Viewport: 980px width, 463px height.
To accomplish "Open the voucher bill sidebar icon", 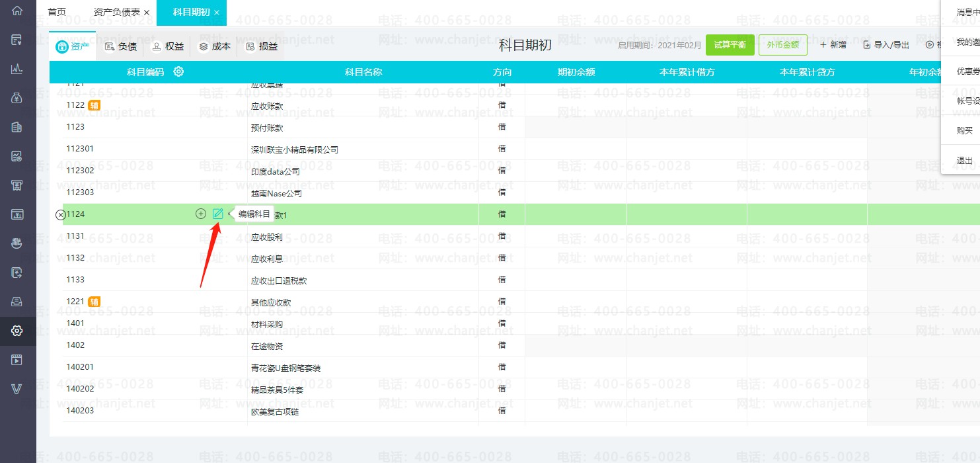I will (17, 40).
